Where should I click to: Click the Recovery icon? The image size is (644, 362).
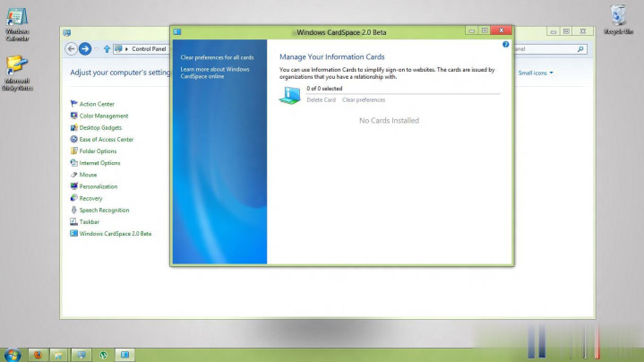pyautogui.click(x=74, y=198)
